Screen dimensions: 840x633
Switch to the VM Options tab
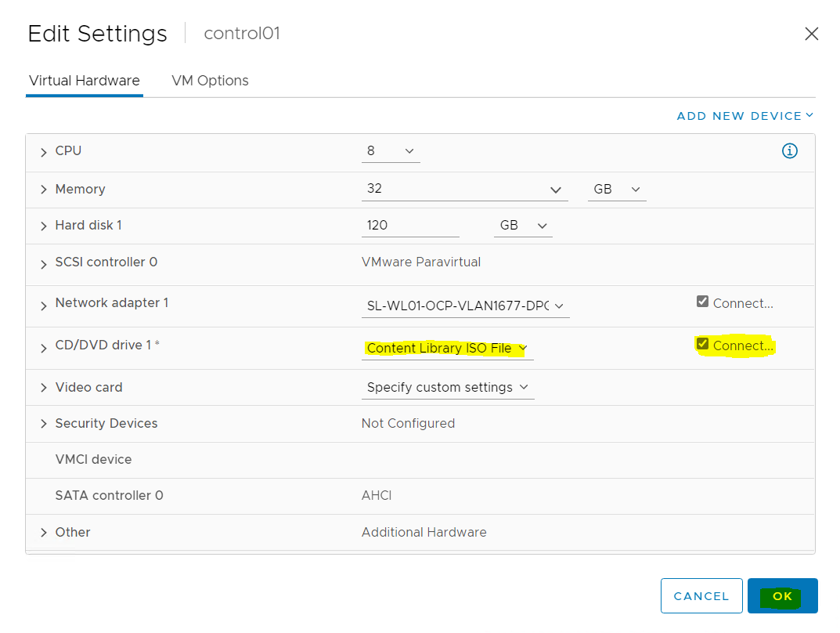(210, 81)
